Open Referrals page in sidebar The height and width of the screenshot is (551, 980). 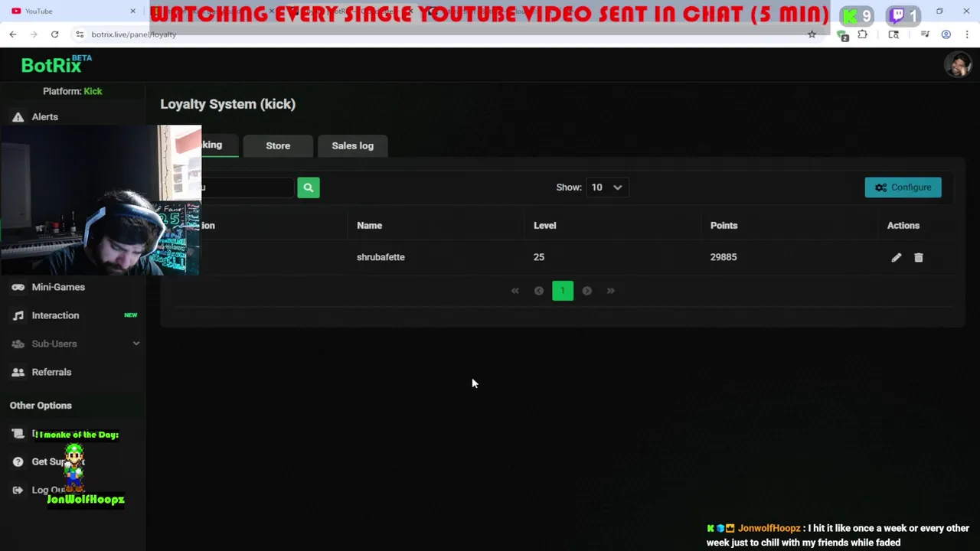tap(51, 372)
